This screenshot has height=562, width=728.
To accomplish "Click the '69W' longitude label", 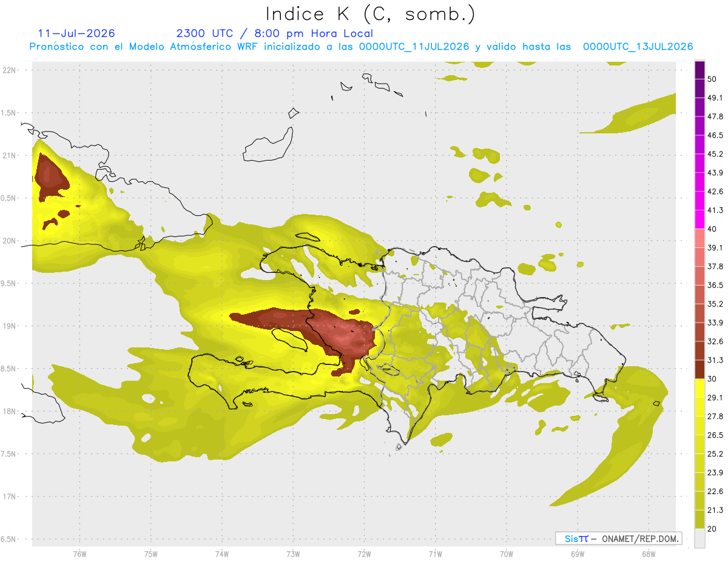I will pos(578,554).
